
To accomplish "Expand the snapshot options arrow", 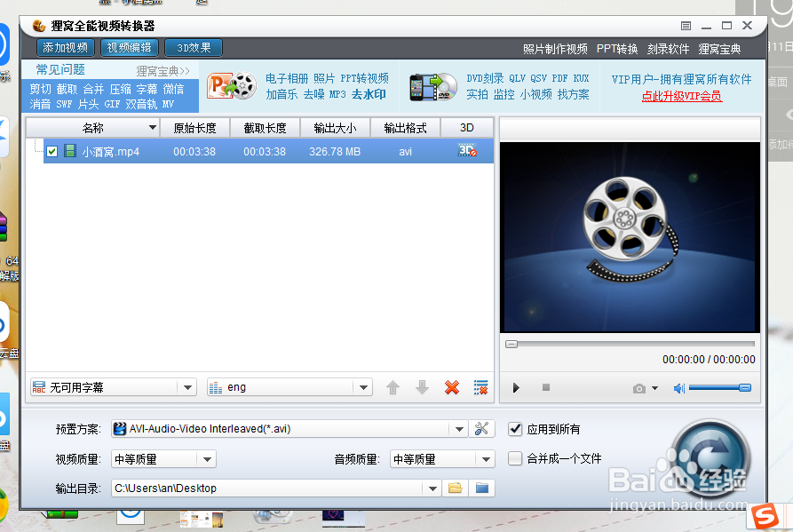I will [655, 388].
